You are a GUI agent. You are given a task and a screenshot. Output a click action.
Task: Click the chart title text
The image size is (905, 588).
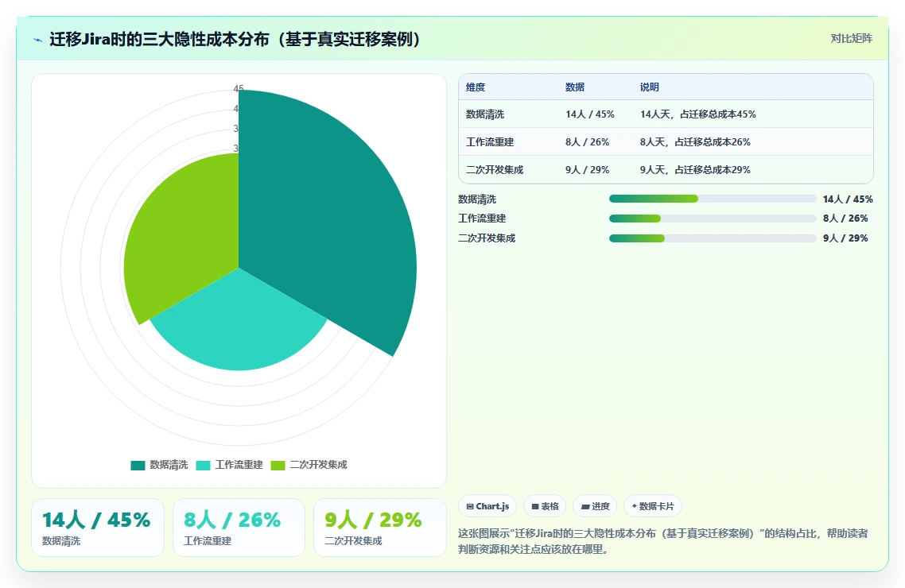[235, 39]
